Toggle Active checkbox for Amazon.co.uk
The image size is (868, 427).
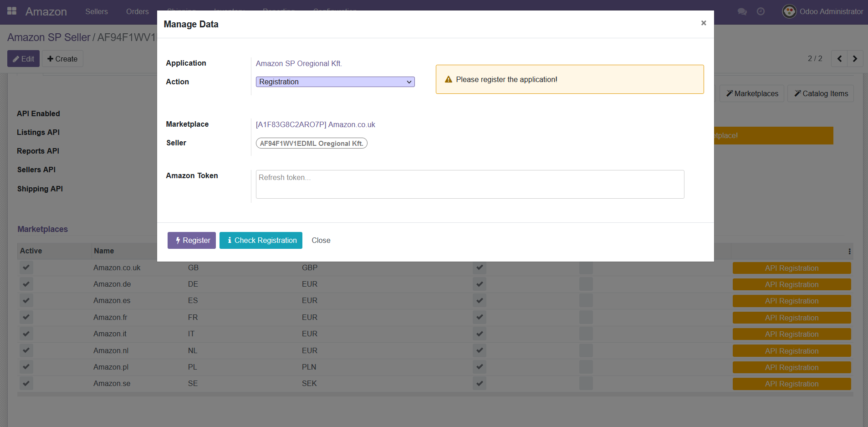(x=26, y=268)
